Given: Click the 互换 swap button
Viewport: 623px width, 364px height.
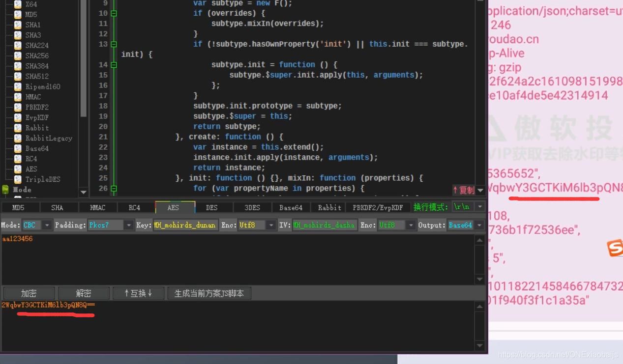Looking at the screenshot, I should [138, 293].
